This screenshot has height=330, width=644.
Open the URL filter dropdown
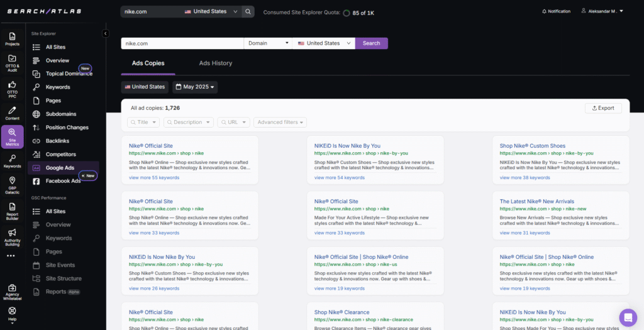[234, 123]
